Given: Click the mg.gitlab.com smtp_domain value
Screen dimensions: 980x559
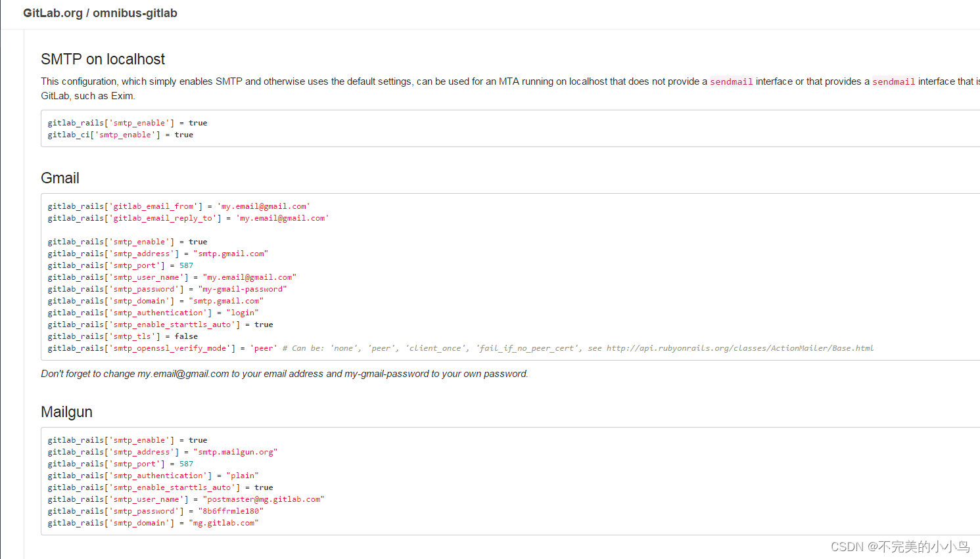Looking at the screenshot, I should 223,523.
